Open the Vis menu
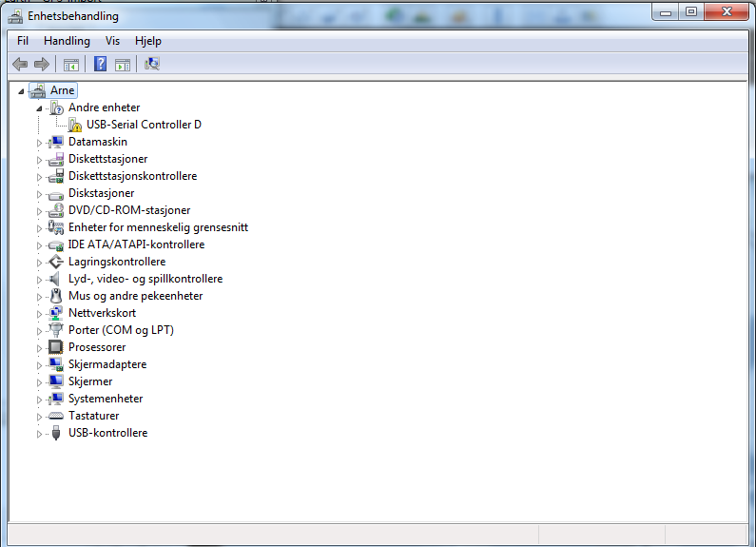Image resolution: width=756 pixels, height=547 pixels. coord(112,41)
